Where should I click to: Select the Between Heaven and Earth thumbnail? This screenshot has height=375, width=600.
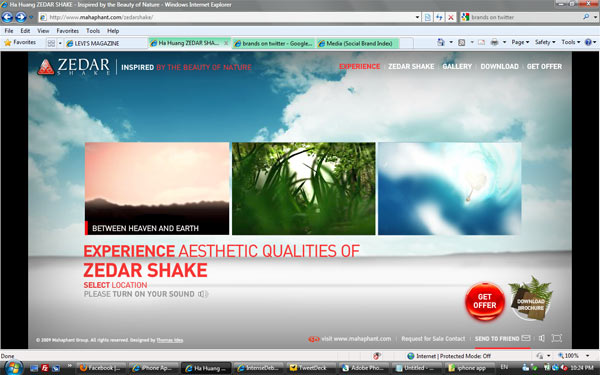tap(157, 188)
